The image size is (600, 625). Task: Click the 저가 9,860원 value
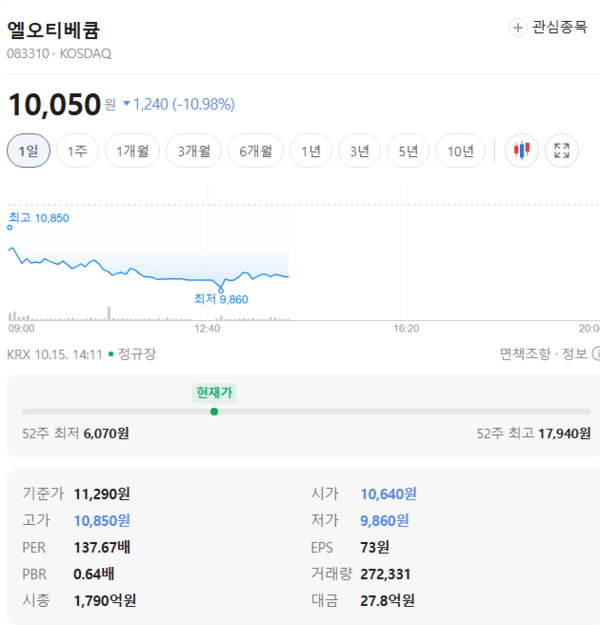click(384, 521)
